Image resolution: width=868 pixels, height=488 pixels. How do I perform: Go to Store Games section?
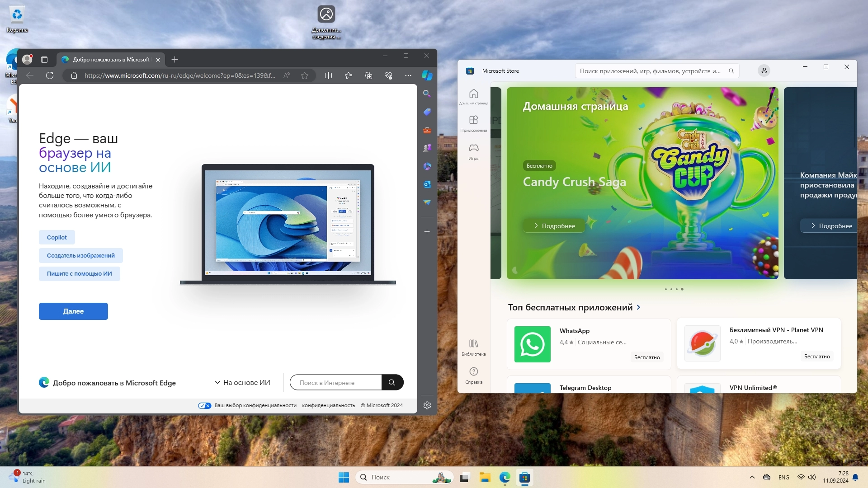[473, 152]
